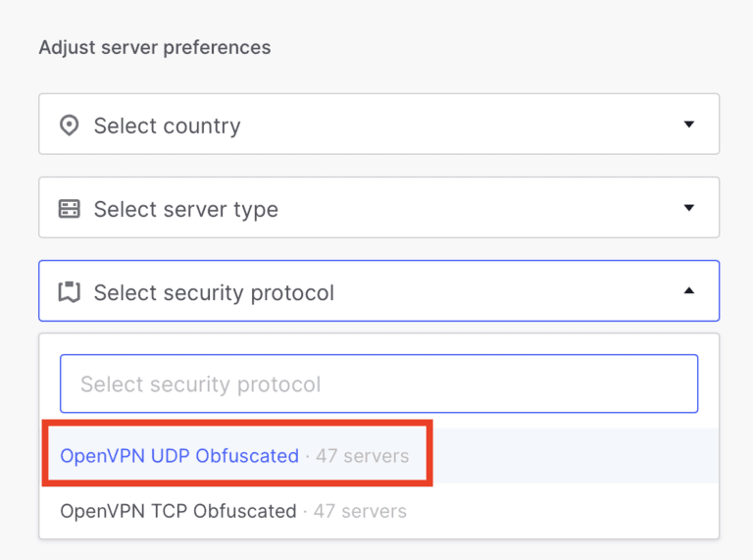Expand the Select country dropdown arrow
The image size is (753, 560).
pyautogui.click(x=688, y=125)
